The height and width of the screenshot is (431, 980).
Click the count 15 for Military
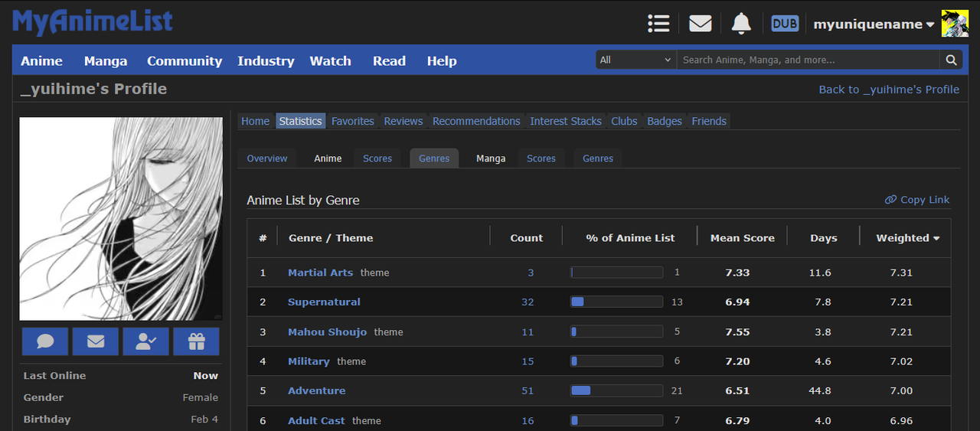click(x=528, y=361)
